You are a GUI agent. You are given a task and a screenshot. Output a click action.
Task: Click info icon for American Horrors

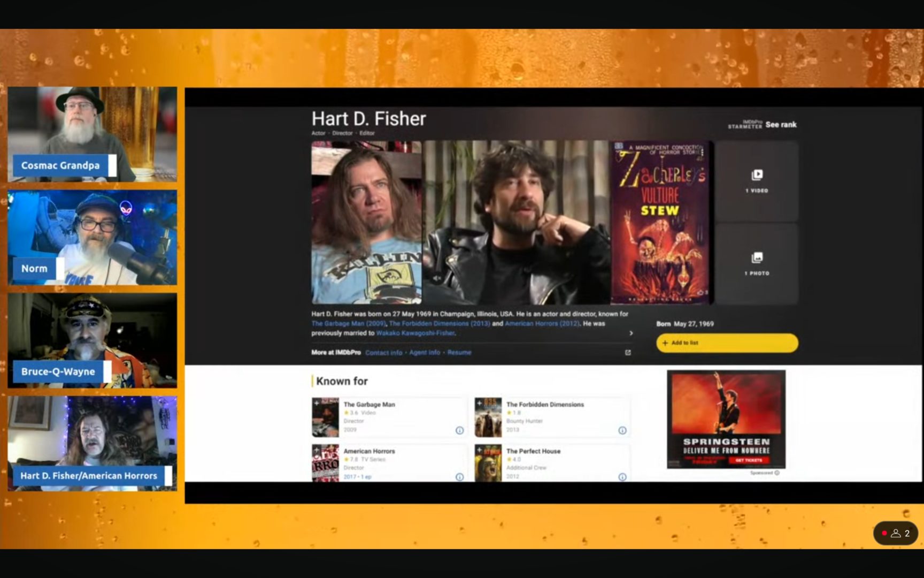tap(459, 476)
